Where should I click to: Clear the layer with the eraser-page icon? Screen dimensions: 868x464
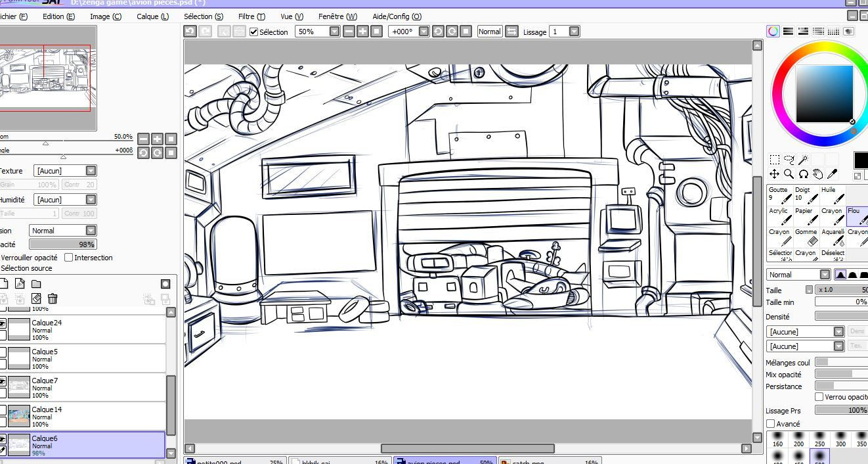(x=37, y=298)
